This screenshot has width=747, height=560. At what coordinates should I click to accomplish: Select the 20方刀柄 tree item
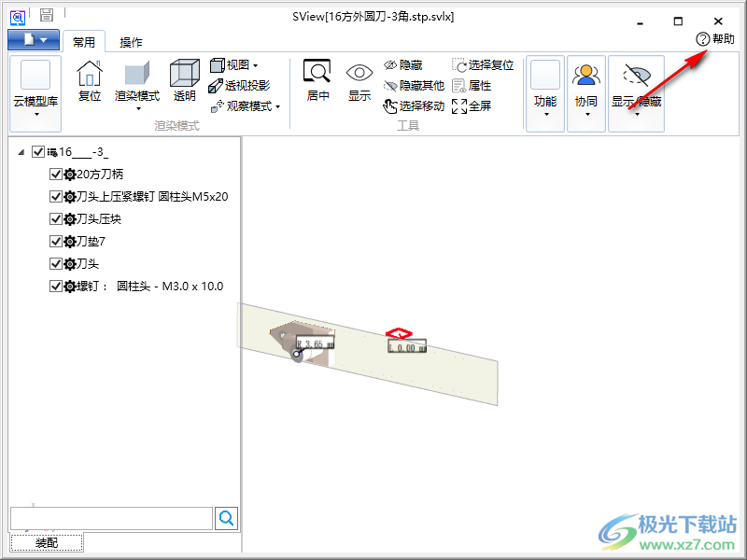tap(100, 175)
